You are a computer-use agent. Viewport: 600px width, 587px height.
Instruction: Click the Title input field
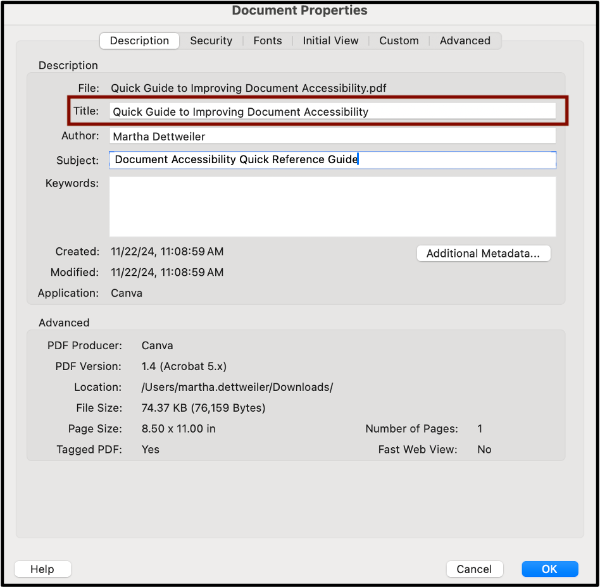(333, 111)
